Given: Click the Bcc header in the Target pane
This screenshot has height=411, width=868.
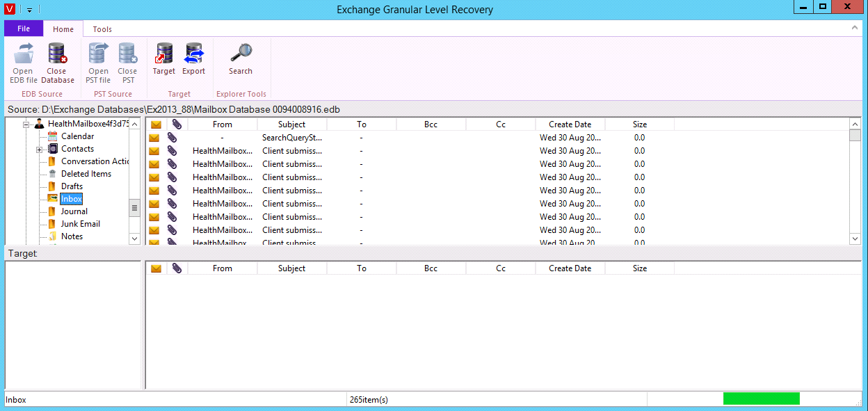Looking at the screenshot, I should [431, 268].
